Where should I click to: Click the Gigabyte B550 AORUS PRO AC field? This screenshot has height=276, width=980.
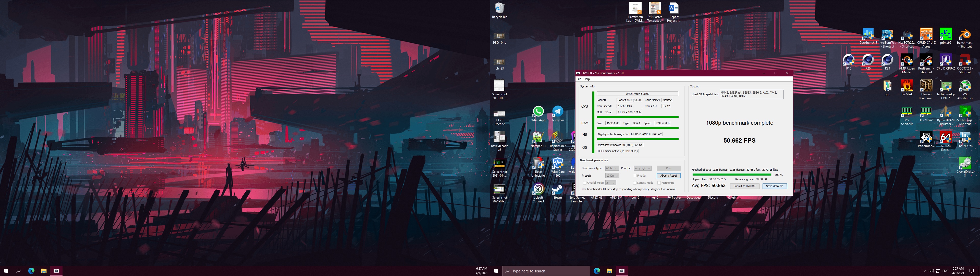[630, 134]
